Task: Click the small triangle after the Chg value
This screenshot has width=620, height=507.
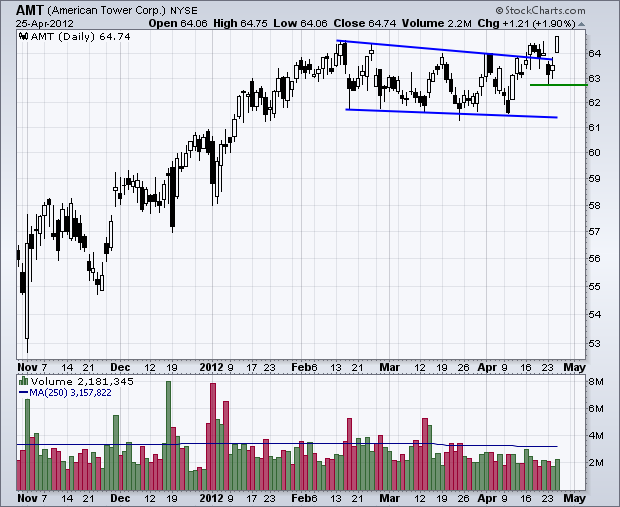Action: tap(581, 24)
